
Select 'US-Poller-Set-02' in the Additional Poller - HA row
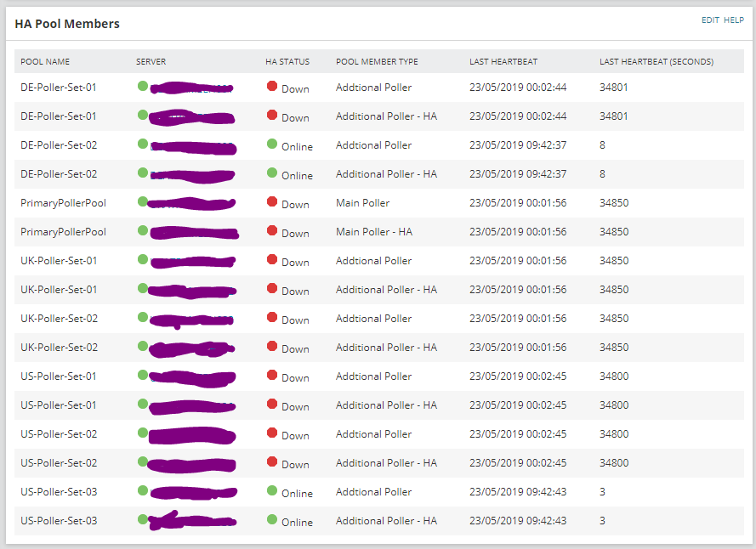tap(59, 463)
